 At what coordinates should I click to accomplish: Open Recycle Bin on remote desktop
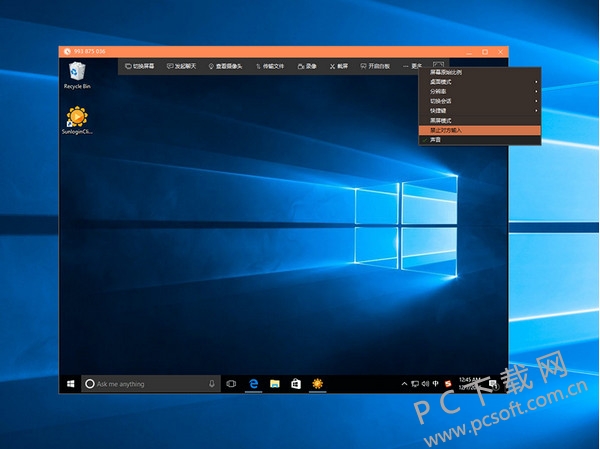click(77, 76)
